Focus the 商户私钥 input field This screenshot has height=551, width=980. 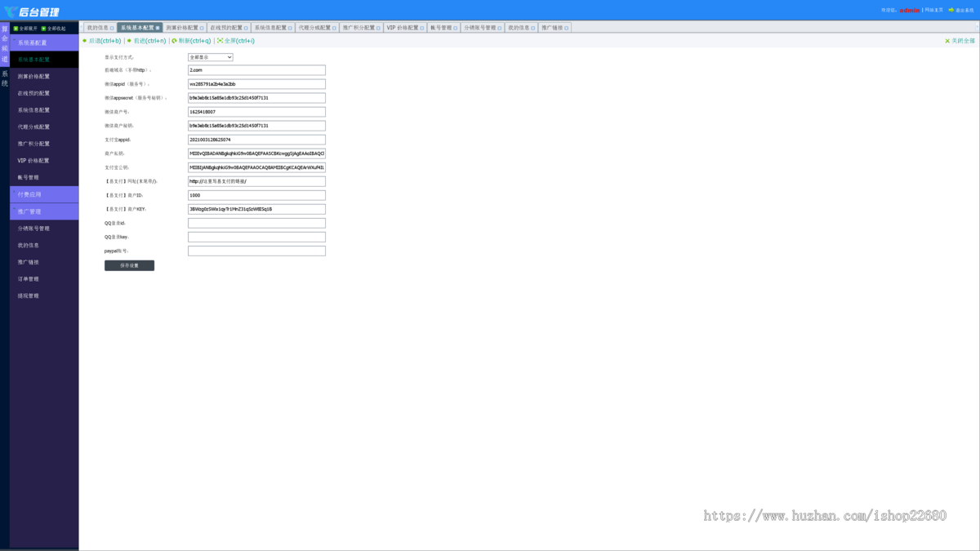click(256, 153)
